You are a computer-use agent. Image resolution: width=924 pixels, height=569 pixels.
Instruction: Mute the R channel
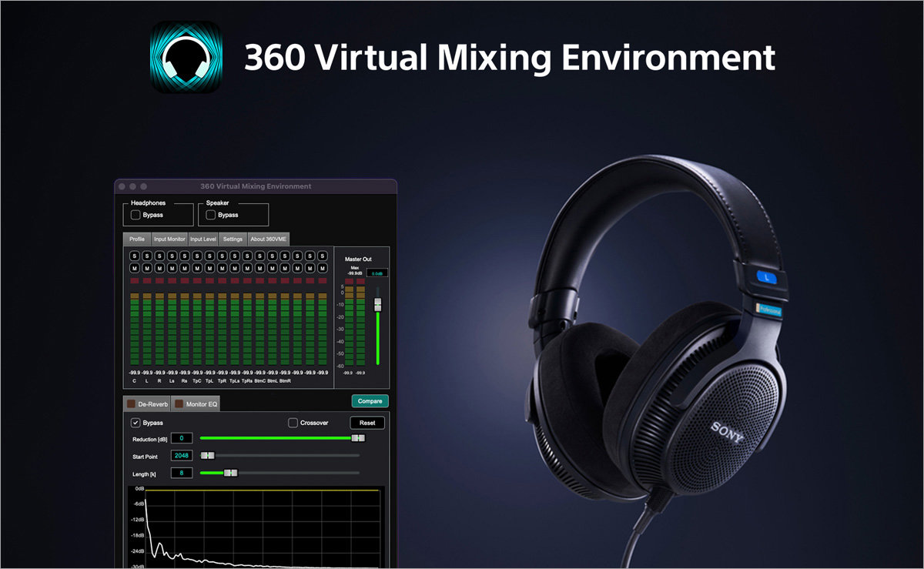point(159,268)
